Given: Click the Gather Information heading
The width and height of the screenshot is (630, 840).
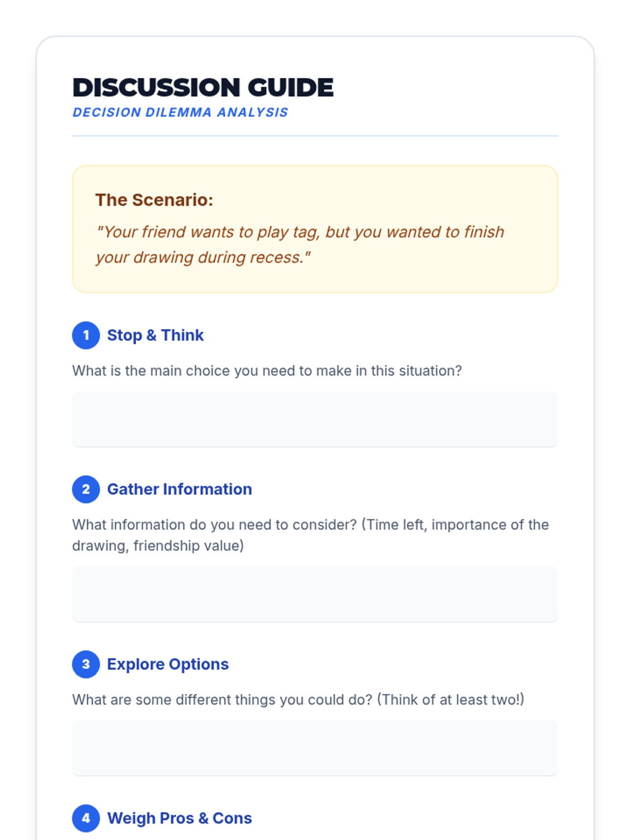Looking at the screenshot, I should 180,489.
